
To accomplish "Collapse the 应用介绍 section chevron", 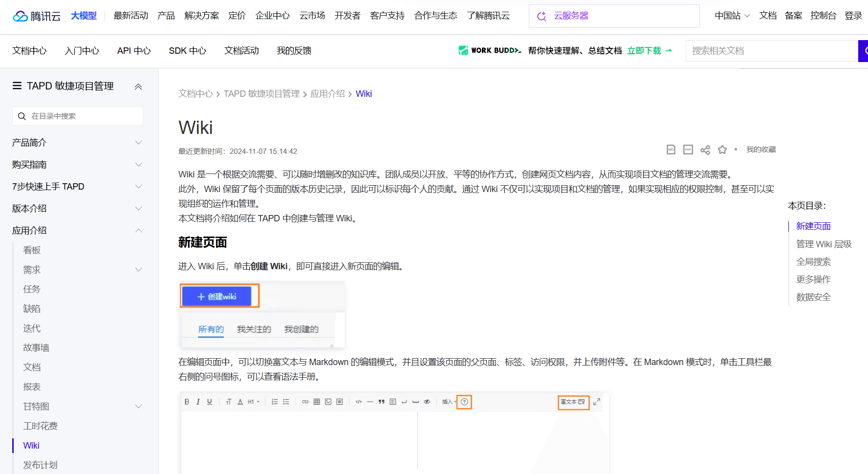I will click(139, 231).
